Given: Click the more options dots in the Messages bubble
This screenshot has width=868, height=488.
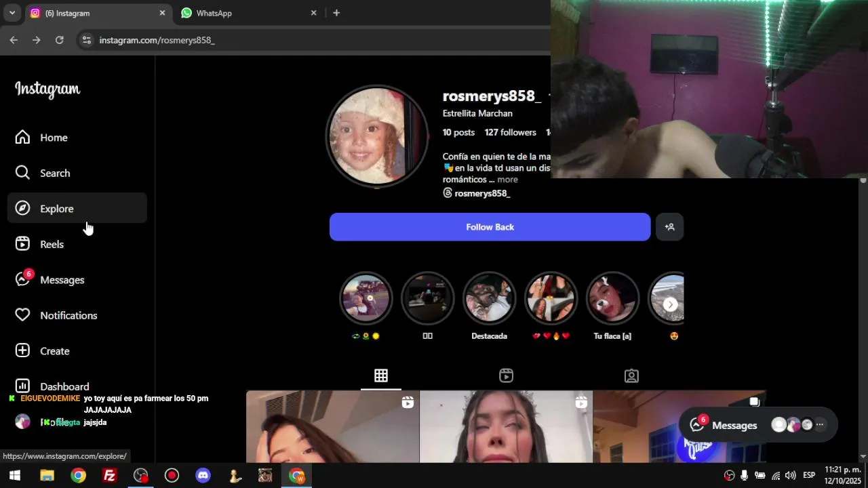Looking at the screenshot, I should coord(820,425).
